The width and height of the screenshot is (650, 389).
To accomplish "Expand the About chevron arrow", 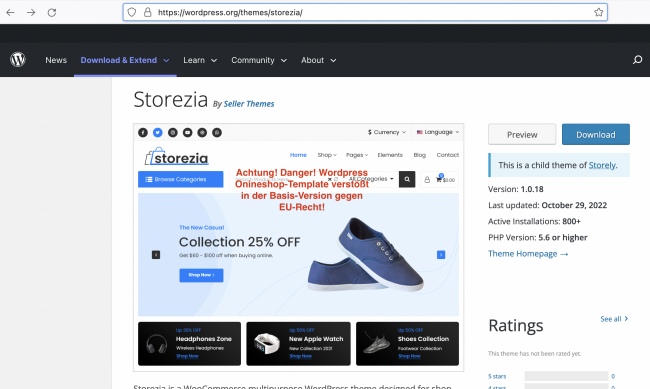I will tap(333, 61).
